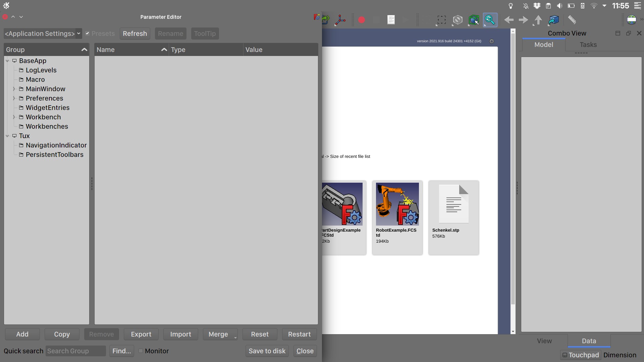Switch to the View tab

pyautogui.click(x=544, y=341)
